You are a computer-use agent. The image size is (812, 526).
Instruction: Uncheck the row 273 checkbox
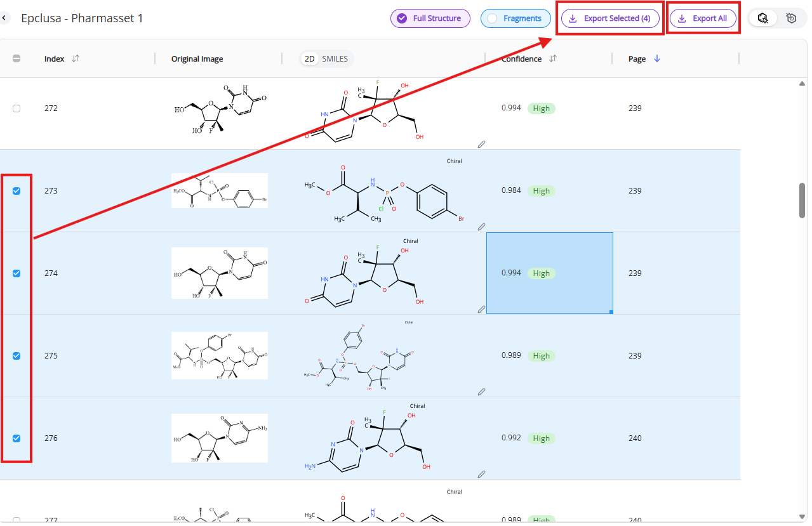[x=17, y=191]
